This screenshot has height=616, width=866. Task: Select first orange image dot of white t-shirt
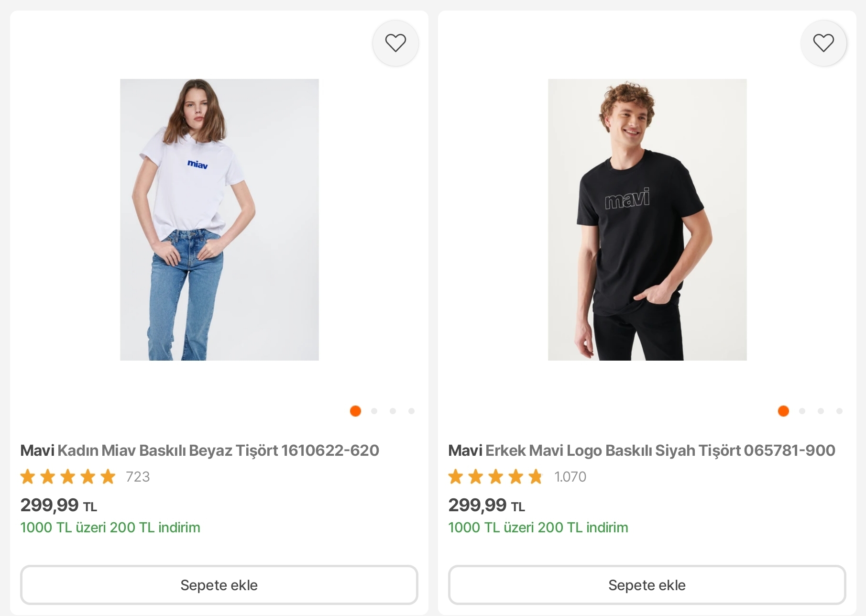click(x=355, y=411)
